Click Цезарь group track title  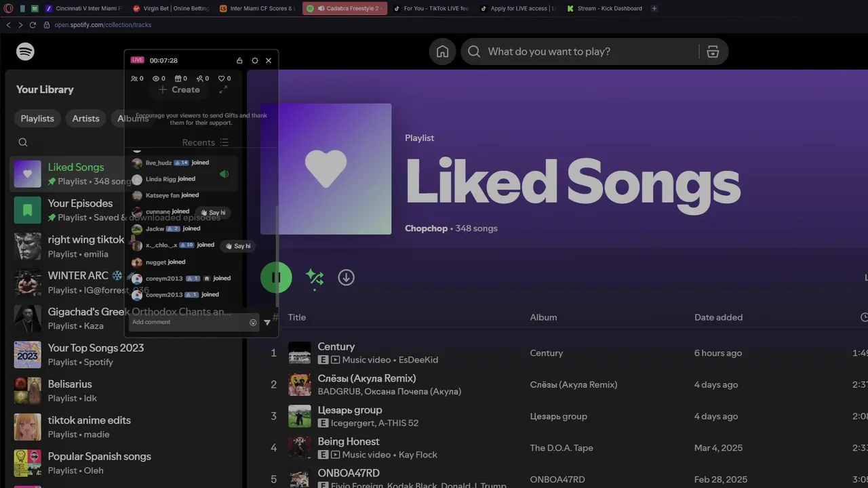tap(350, 410)
